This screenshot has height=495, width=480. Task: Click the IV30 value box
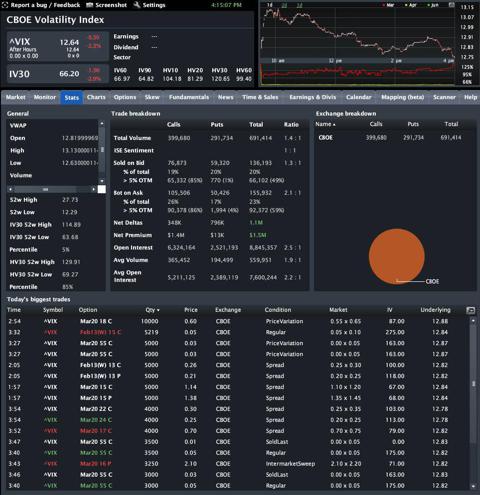click(x=57, y=74)
